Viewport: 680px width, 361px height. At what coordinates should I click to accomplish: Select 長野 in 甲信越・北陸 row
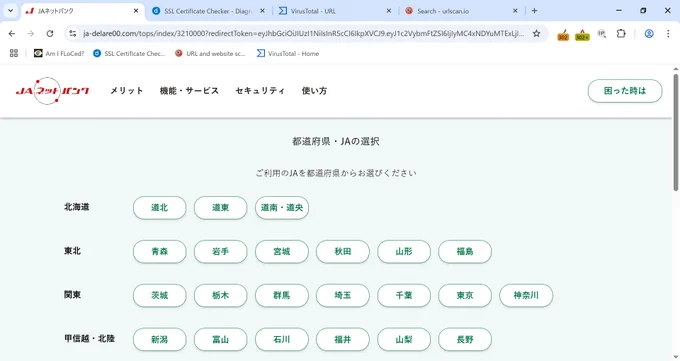pyautogui.click(x=465, y=339)
